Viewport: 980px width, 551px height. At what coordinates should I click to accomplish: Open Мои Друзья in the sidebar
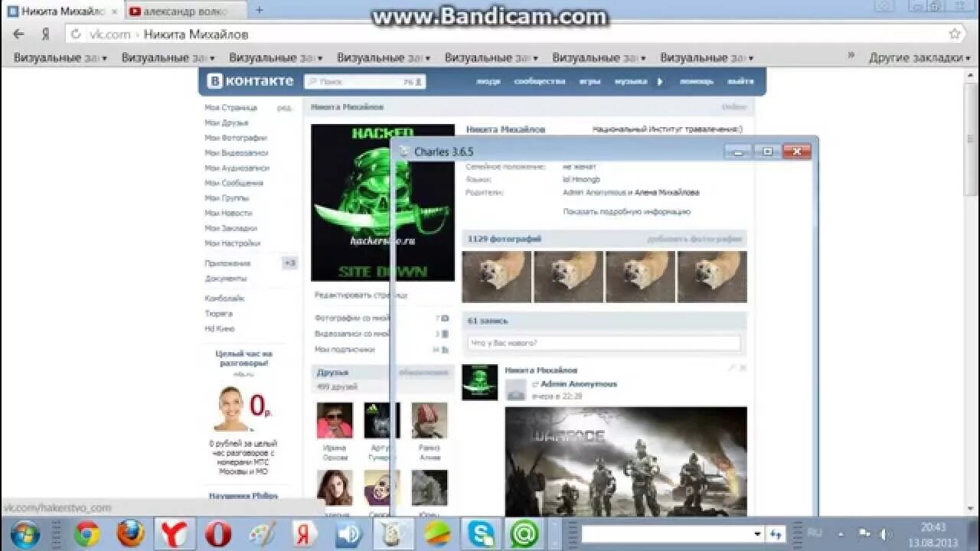point(227,122)
